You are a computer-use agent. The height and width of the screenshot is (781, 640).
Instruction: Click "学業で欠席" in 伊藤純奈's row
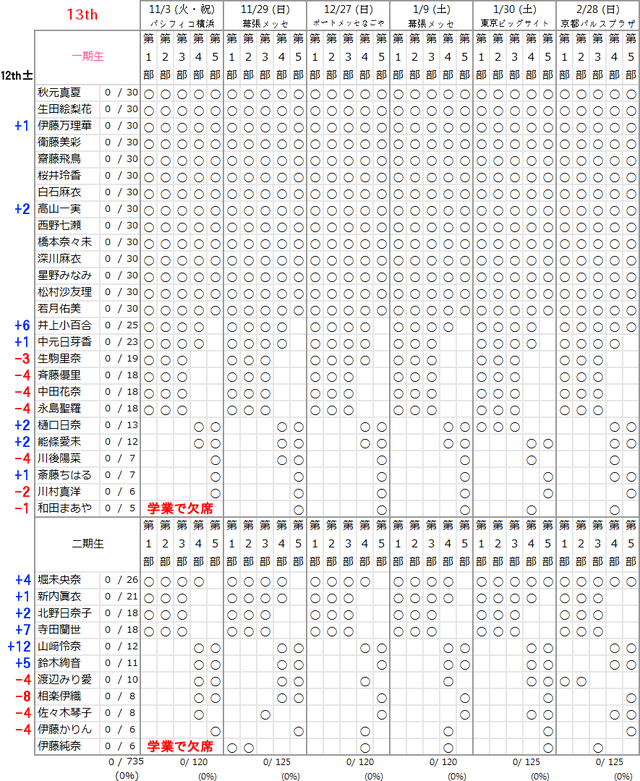click(x=180, y=746)
